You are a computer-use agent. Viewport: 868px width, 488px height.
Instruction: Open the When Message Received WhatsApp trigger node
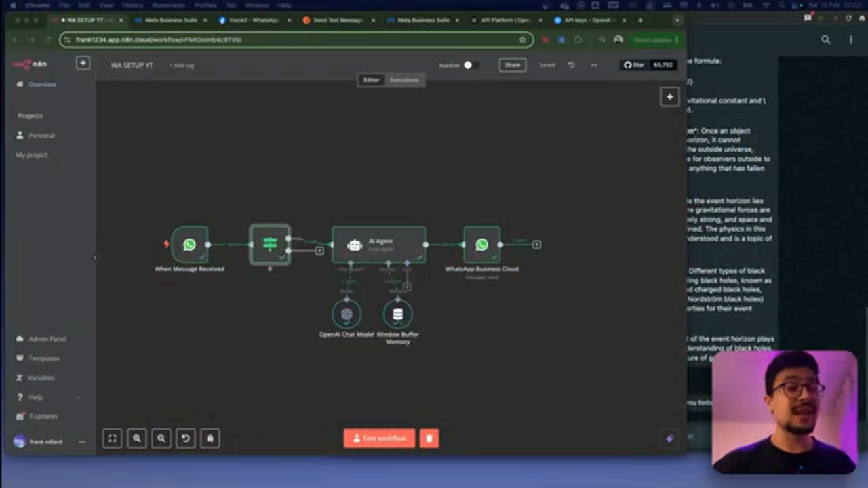(x=189, y=244)
